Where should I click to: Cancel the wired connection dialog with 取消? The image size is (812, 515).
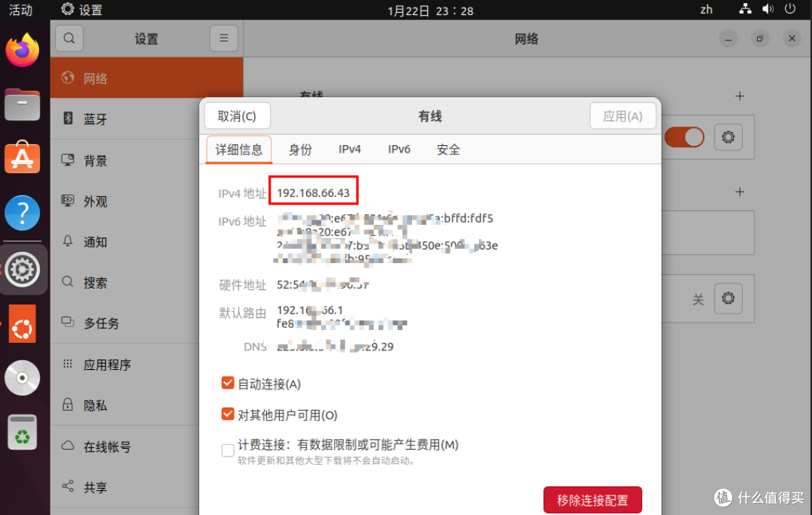pos(238,116)
